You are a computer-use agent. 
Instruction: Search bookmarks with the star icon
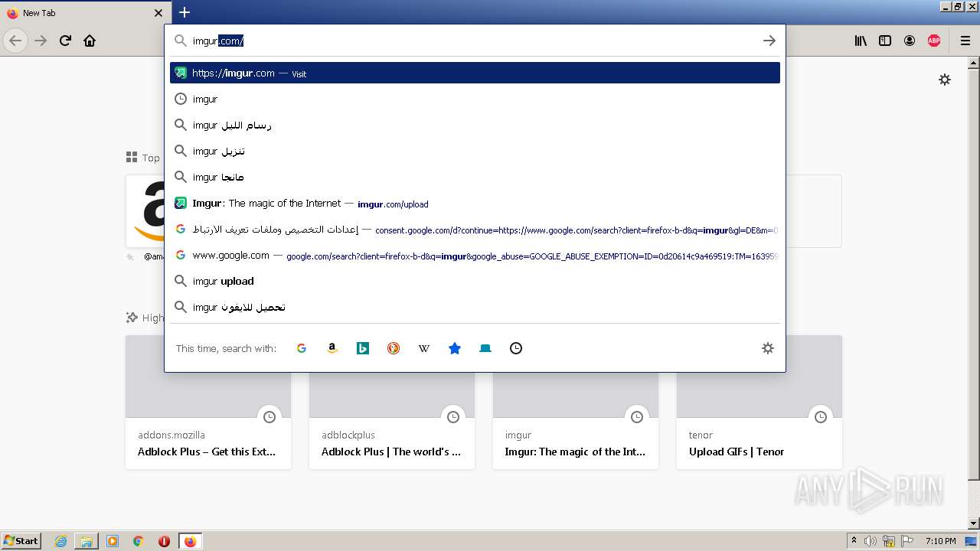[455, 348]
